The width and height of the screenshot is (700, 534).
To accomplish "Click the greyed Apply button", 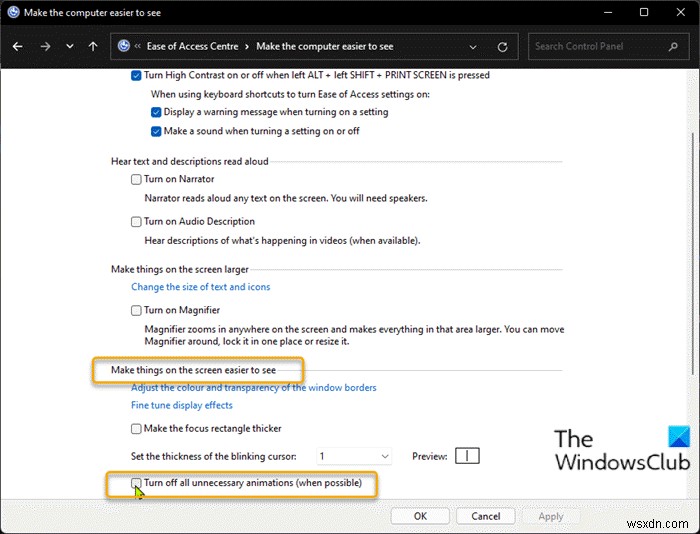I will pyautogui.click(x=551, y=516).
